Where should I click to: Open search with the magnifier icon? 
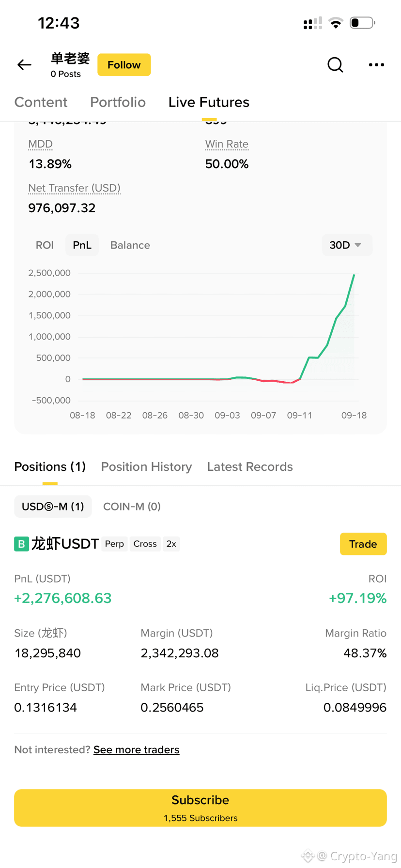[335, 64]
